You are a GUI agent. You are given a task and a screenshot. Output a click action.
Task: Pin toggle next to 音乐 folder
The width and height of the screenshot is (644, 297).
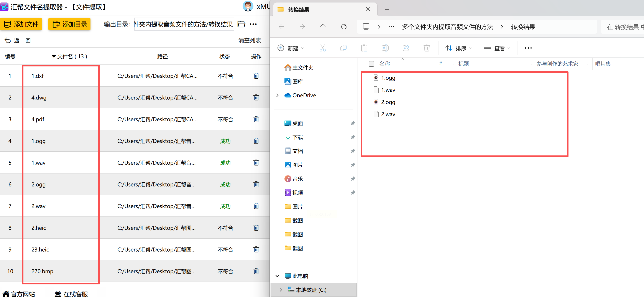[x=353, y=179]
